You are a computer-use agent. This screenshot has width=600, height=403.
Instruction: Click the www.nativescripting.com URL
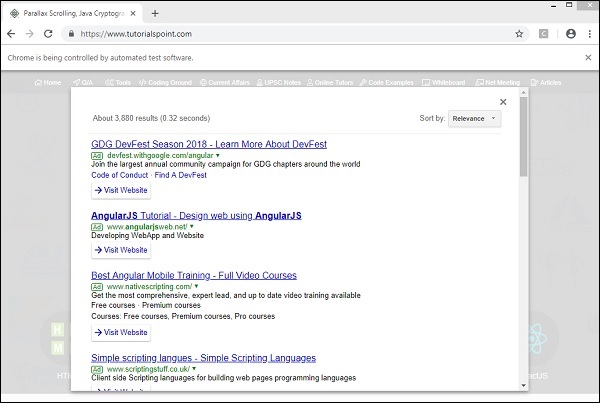(149, 286)
